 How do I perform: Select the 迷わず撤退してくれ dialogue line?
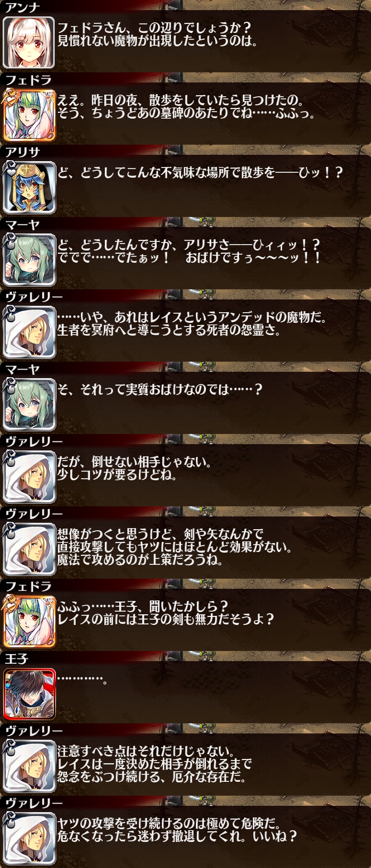point(177,837)
